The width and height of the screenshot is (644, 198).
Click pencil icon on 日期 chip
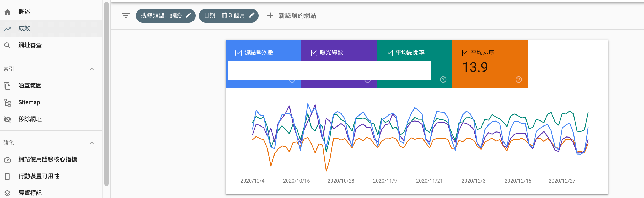click(252, 15)
